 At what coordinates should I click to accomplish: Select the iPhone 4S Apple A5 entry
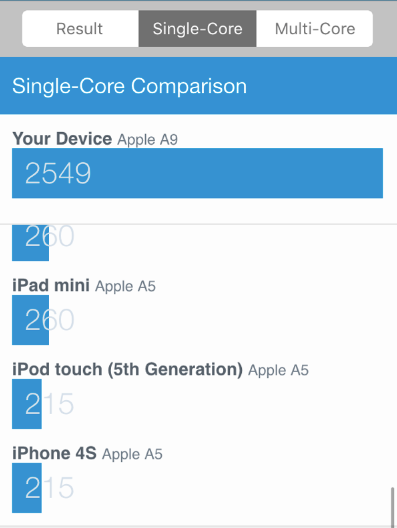coord(88,453)
